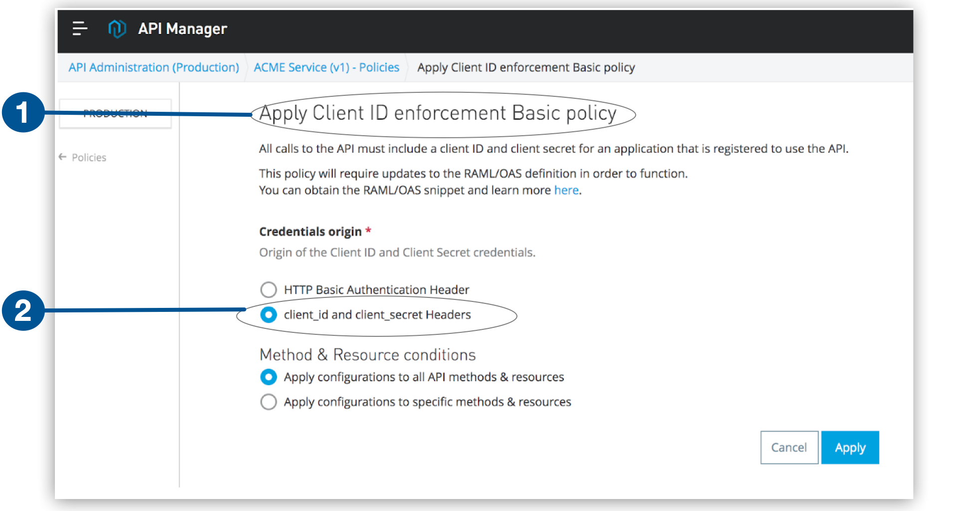Click the Credentials origin required asterisk

coord(368,230)
